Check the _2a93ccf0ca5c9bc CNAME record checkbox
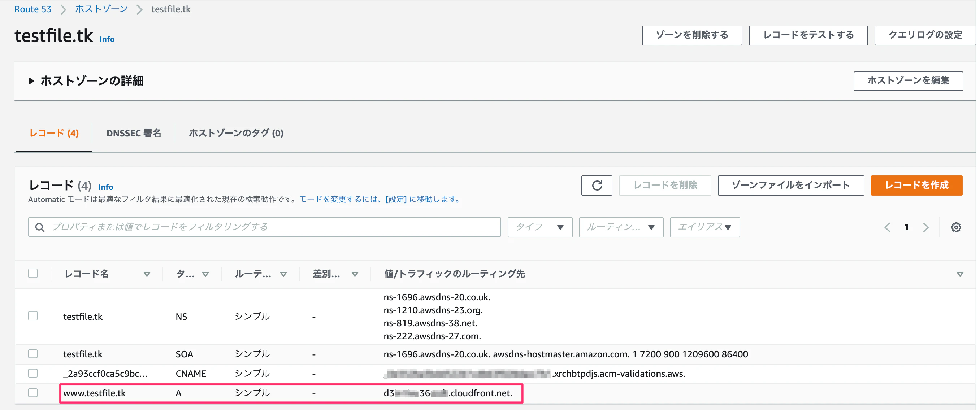The height and width of the screenshot is (410, 980). pos(33,373)
